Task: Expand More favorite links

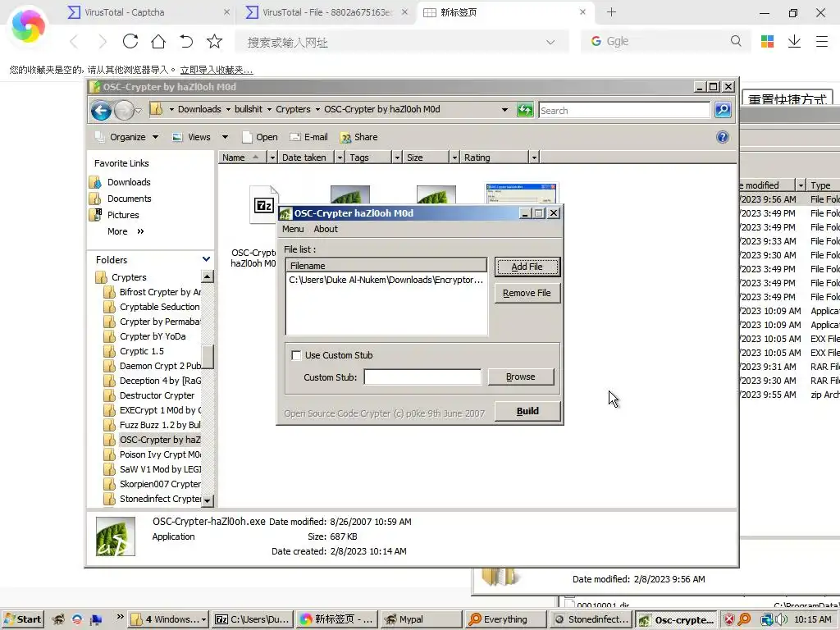Action: (126, 231)
